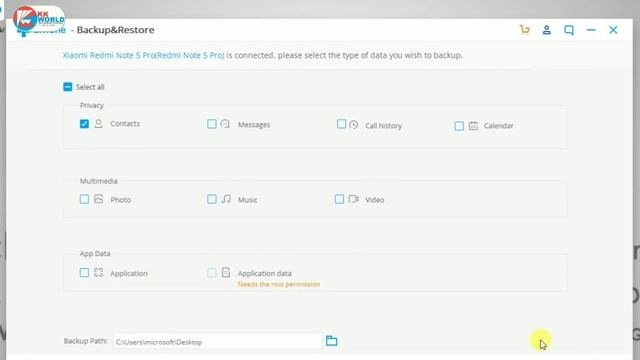Viewport: 640px width, 360px height.
Task: Click the Xiaomi Redmi Note 5 Pro device link
Action: pos(143,55)
